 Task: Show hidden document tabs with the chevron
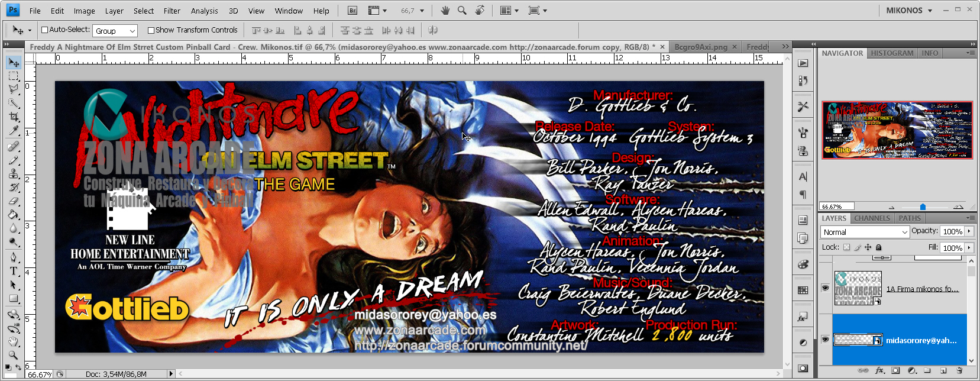(x=785, y=47)
